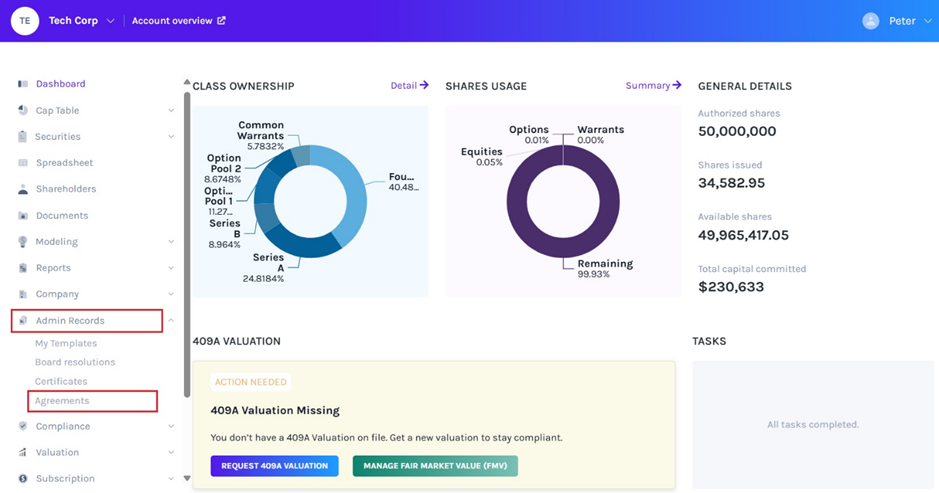Select My Templates in sidebar

66,343
